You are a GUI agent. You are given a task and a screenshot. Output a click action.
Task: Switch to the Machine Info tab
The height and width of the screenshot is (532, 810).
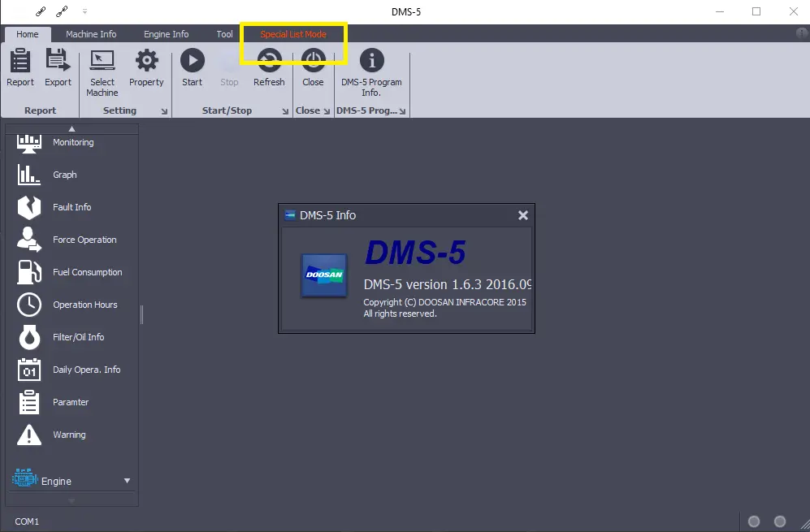tap(91, 34)
